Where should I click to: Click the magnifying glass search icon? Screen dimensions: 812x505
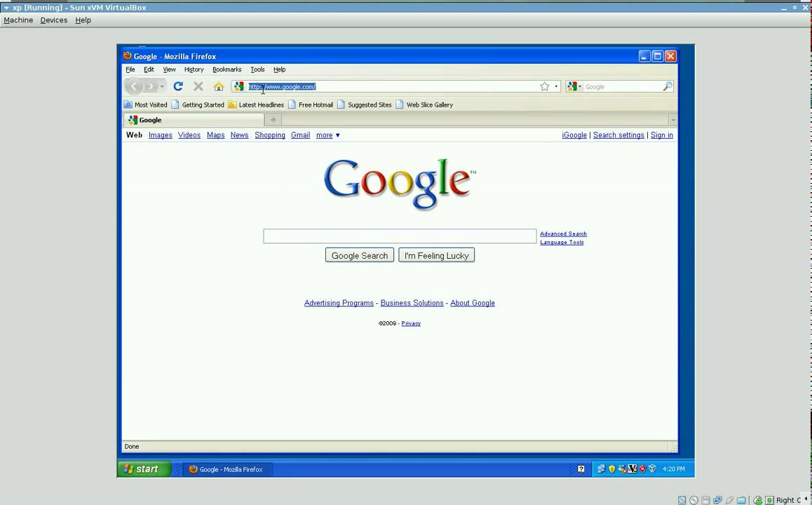point(668,86)
